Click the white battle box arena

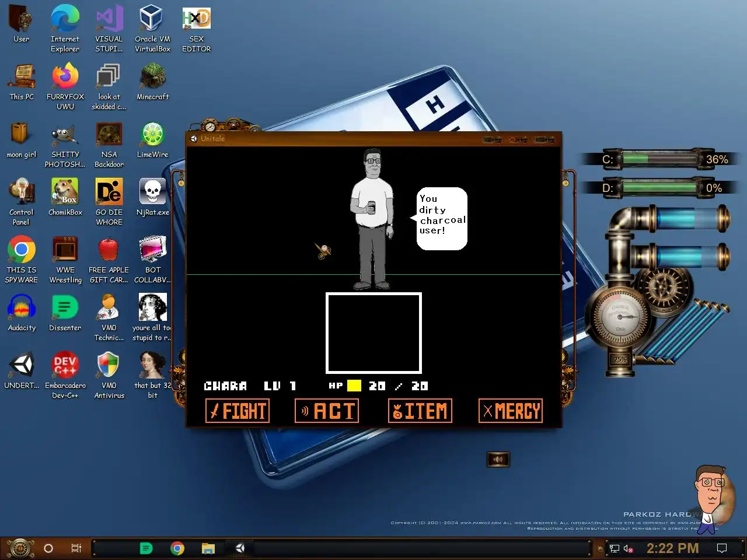click(373, 332)
